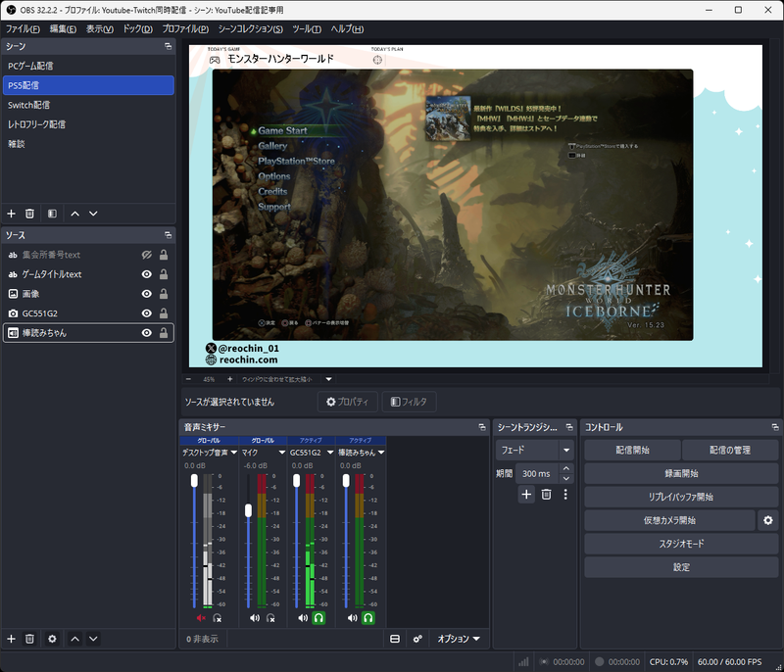This screenshot has height=672, width=784.
Task: Unlock the 集会所番号text source lock
Action: coord(164,255)
